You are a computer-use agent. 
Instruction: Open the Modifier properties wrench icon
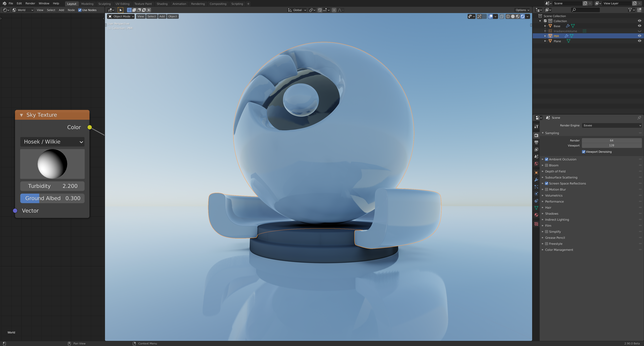tap(536, 180)
